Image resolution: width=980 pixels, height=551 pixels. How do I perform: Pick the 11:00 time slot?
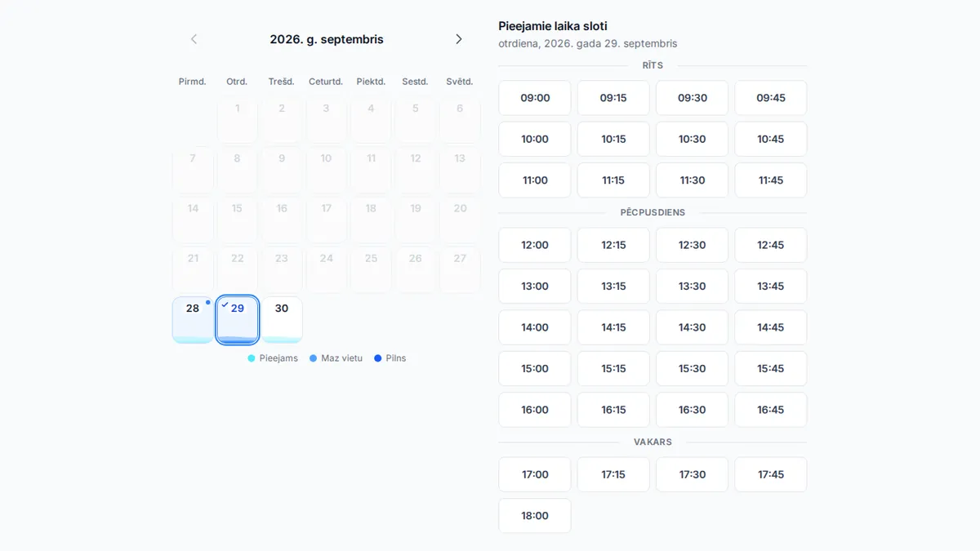tap(535, 180)
